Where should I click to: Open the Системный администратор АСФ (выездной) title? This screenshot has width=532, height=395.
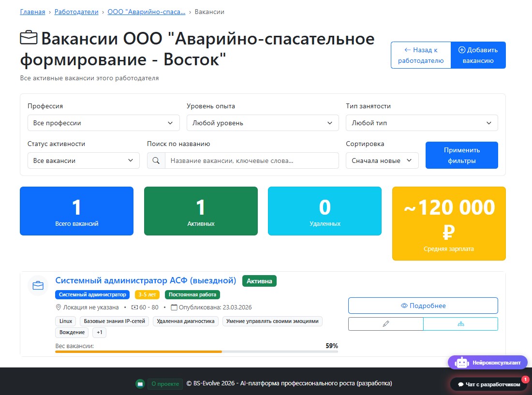146,280
